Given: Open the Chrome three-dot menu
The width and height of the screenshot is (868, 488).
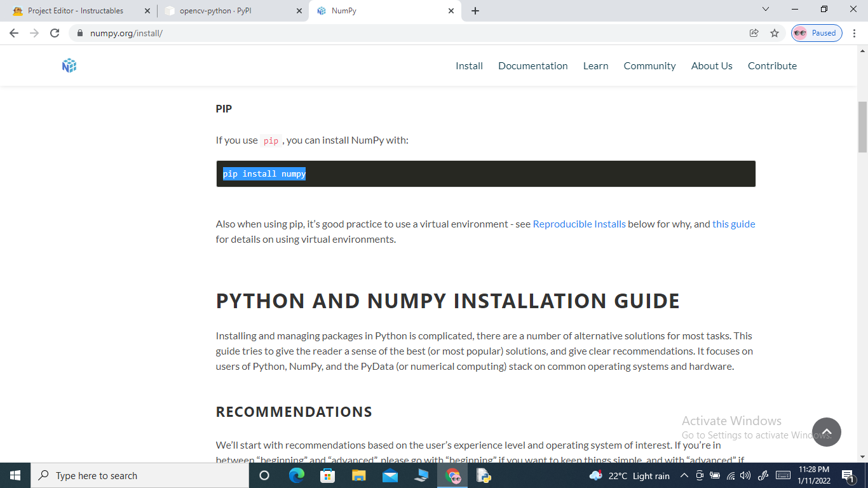Looking at the screenshot, I should click(853, 33).
